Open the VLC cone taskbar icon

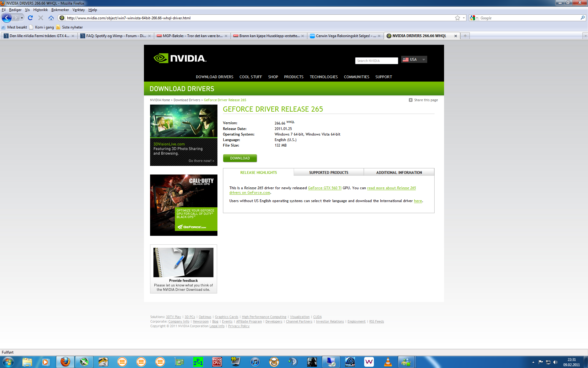(x=388, y=362)
